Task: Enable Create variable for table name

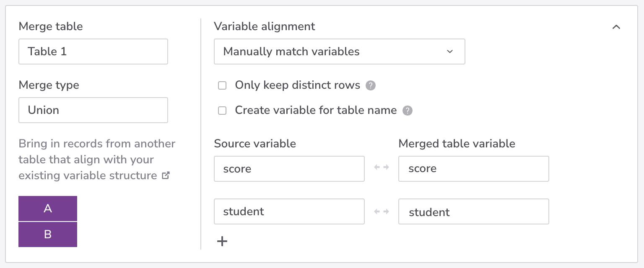Action: click(222, 111)
